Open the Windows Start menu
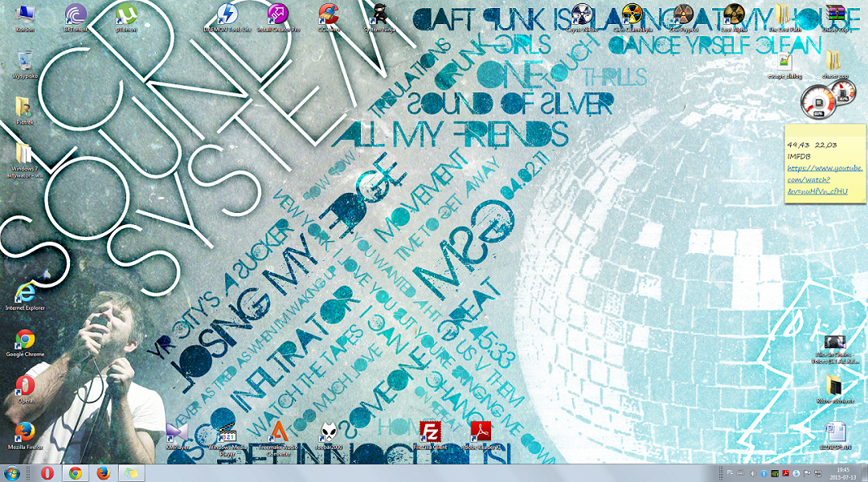The height and width of the screenshot is (482, 868). [x=12, y=473]
